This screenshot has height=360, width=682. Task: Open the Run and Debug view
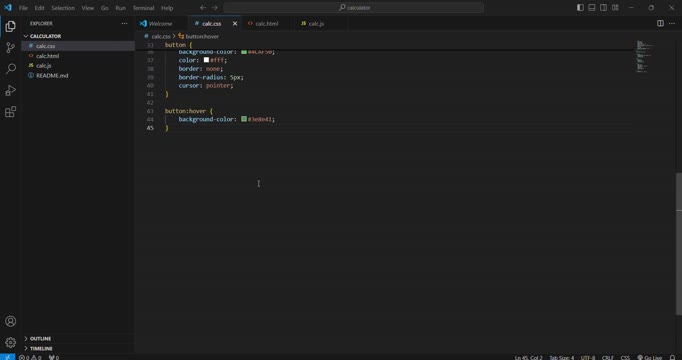pos(10,90)
